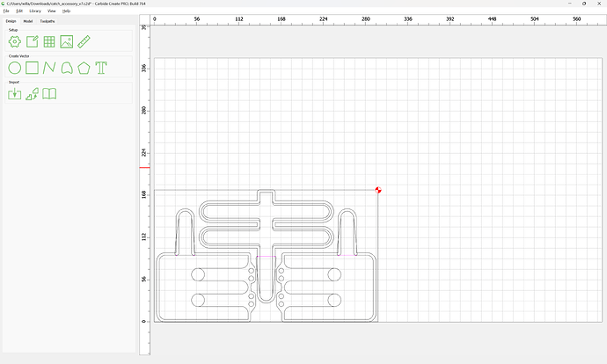Click the document edit setup icon

[x=33, y=42]
